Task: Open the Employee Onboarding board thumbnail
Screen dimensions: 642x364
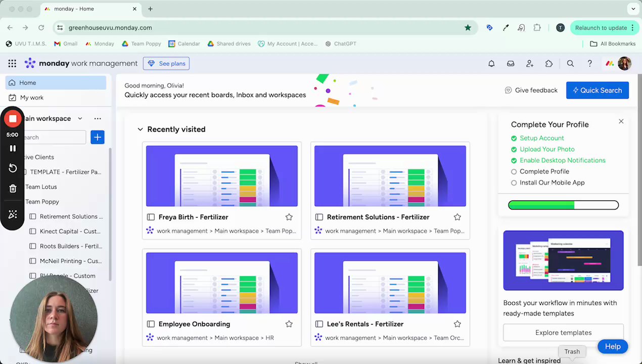Action: 222,283
